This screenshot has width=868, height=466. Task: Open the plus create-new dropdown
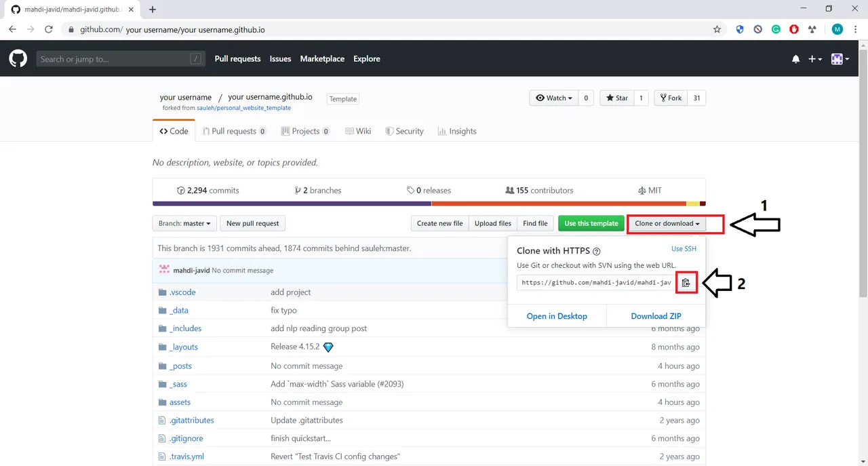click(815, 60)
